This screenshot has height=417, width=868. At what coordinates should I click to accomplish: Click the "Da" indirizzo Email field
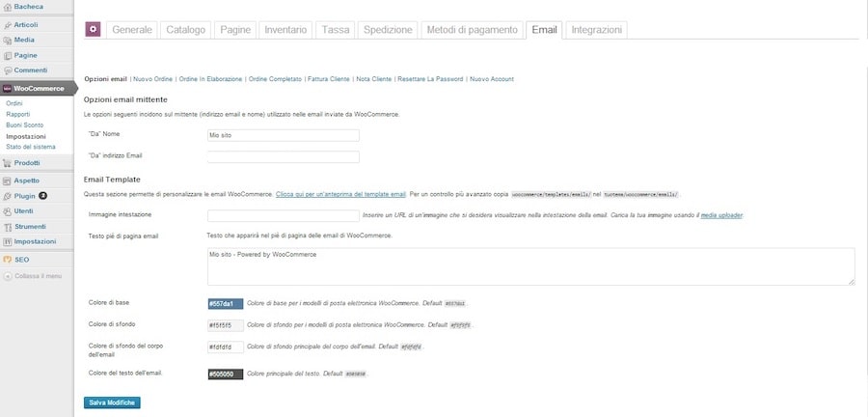(284, 156)
